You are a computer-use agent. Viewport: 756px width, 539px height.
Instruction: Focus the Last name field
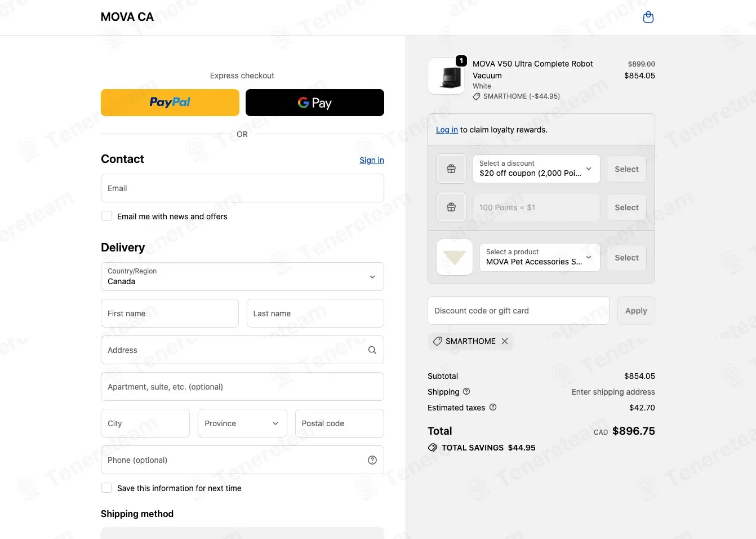pyautogui.click(x=315, y=313)
